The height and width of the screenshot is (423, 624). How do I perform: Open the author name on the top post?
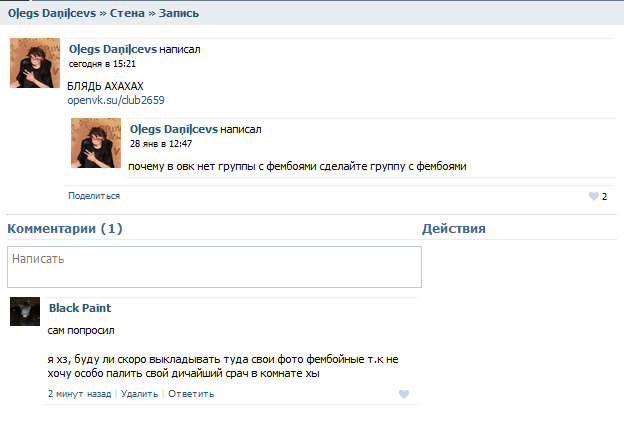pyautogui.click(x=112, y=49)
